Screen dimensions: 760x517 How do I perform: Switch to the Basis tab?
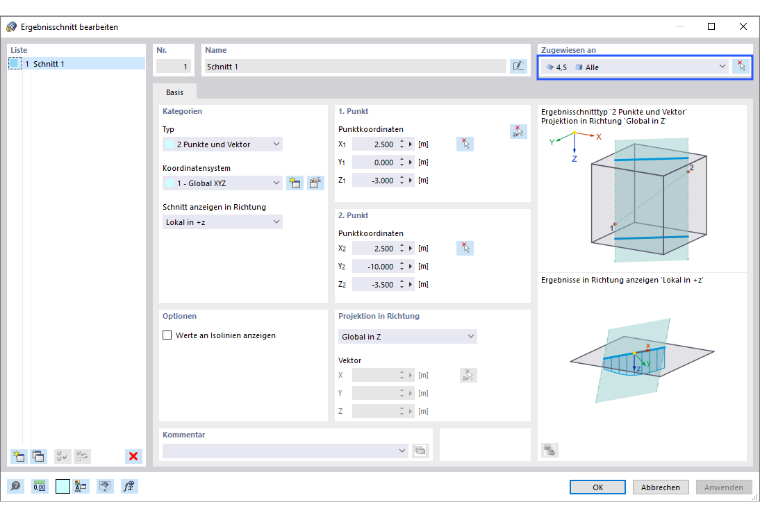175,92
